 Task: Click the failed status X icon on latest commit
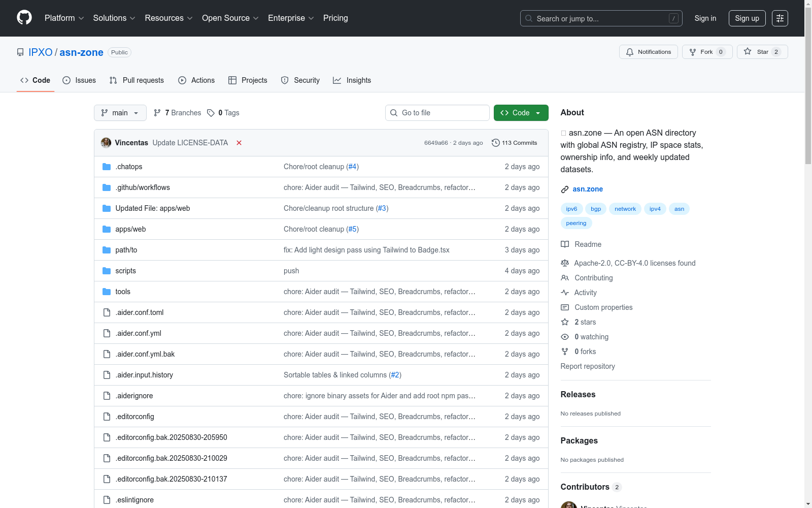click(x=239, y=143)
